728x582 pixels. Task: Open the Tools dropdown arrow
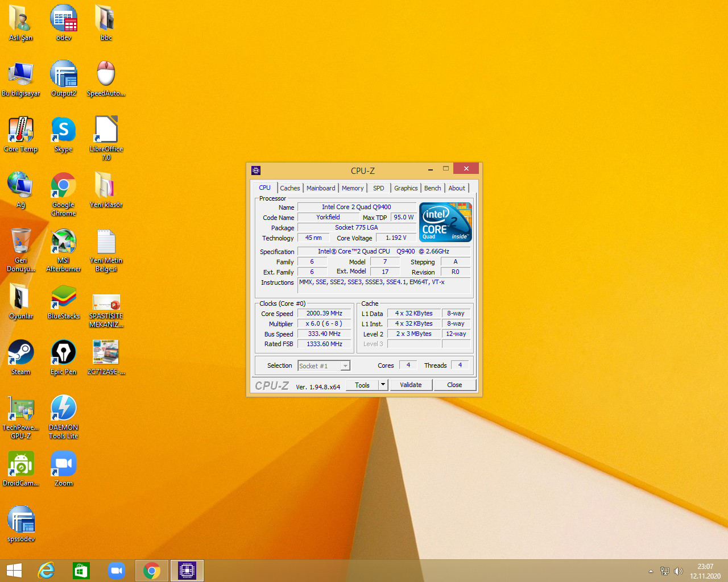click(383, 385)
